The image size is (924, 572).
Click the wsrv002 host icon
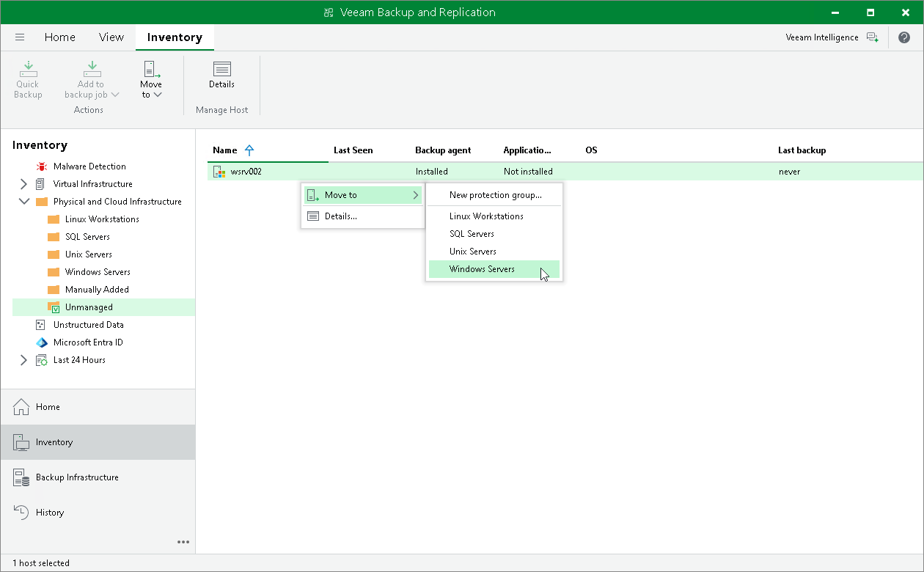[x=219, y=172]
